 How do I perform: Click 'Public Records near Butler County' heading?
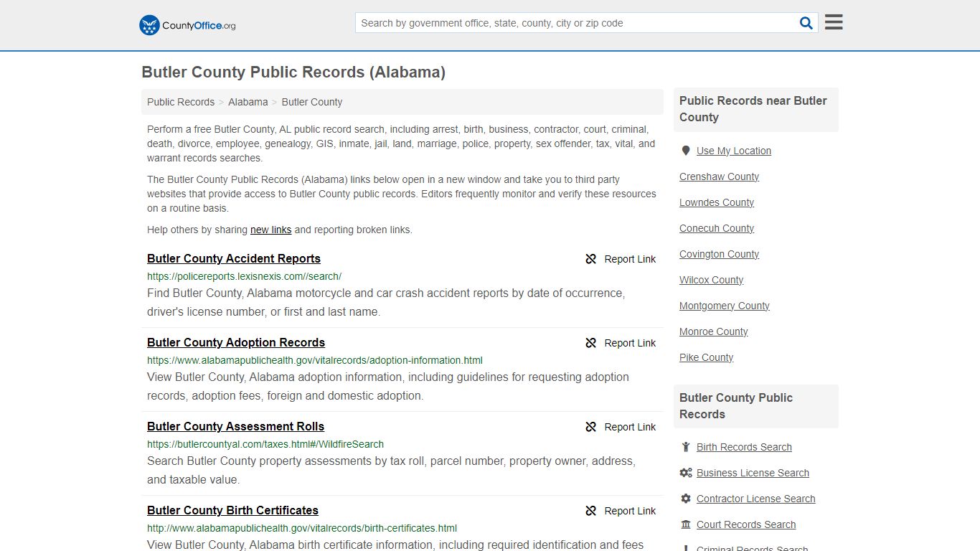[x=753, y=109]
